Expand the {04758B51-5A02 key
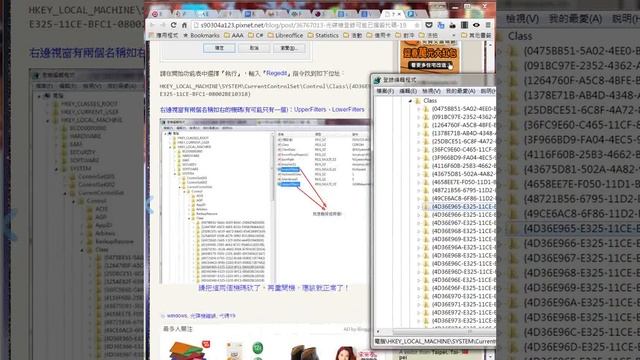 tap(418, 109)
